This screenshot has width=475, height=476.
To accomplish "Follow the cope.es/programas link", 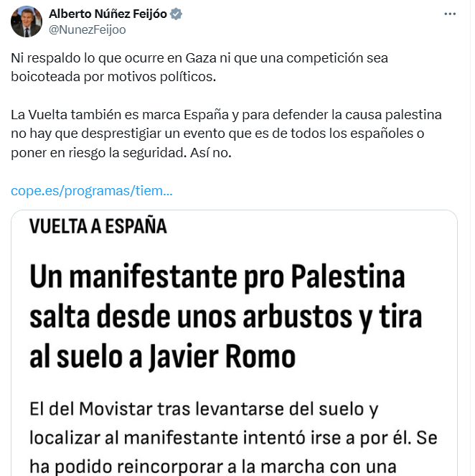I will 91,192.
